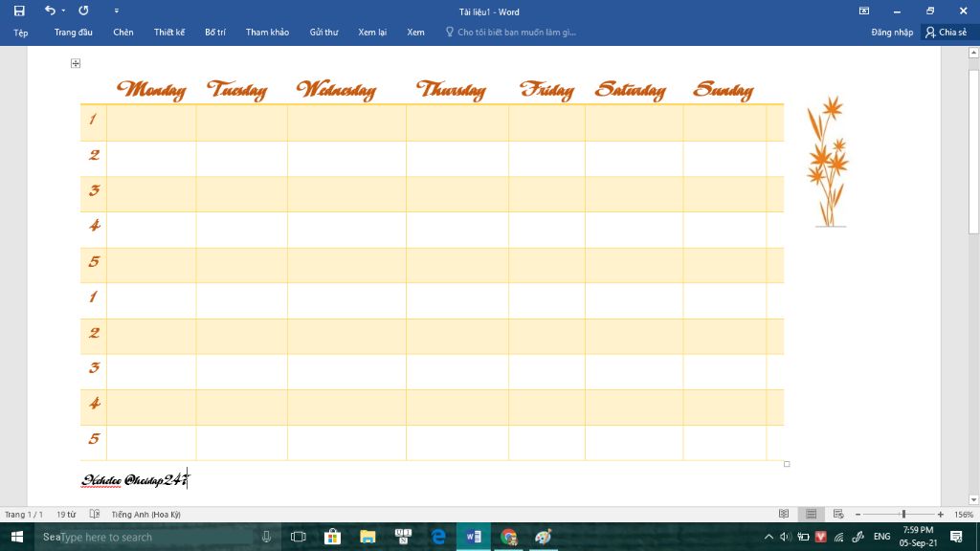Redo the last action

[x=83, y=11]
